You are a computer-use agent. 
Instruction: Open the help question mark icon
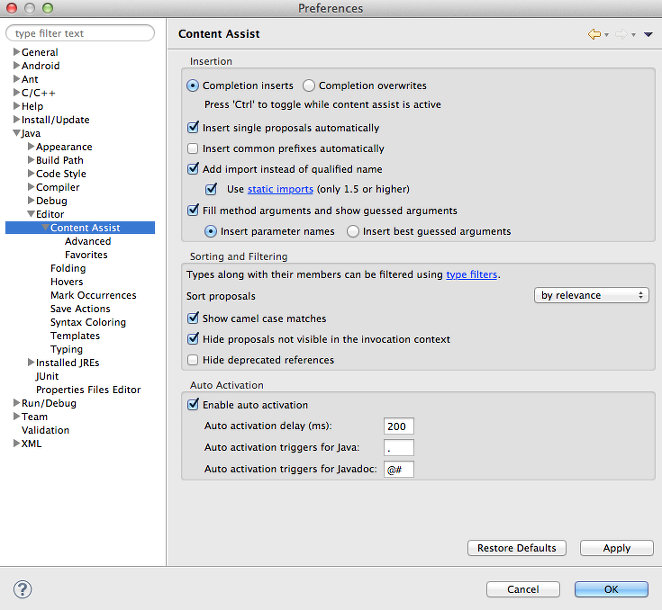(22, 589)
